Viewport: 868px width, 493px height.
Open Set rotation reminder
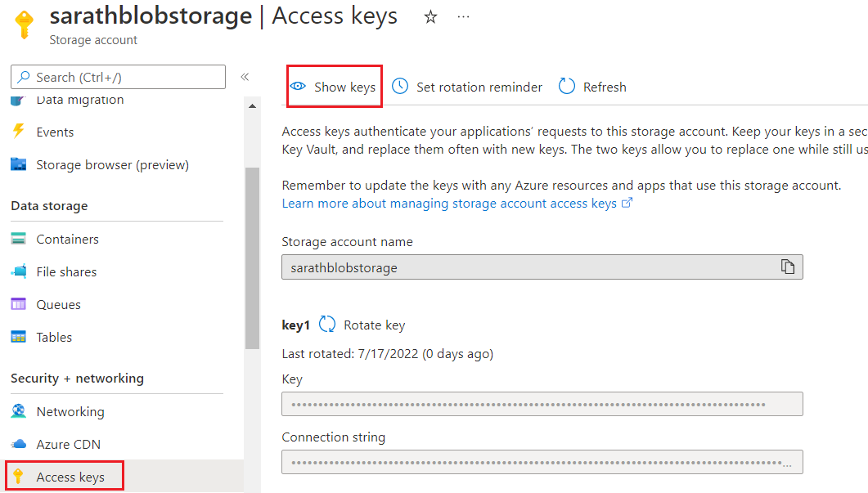pos(467,87)
